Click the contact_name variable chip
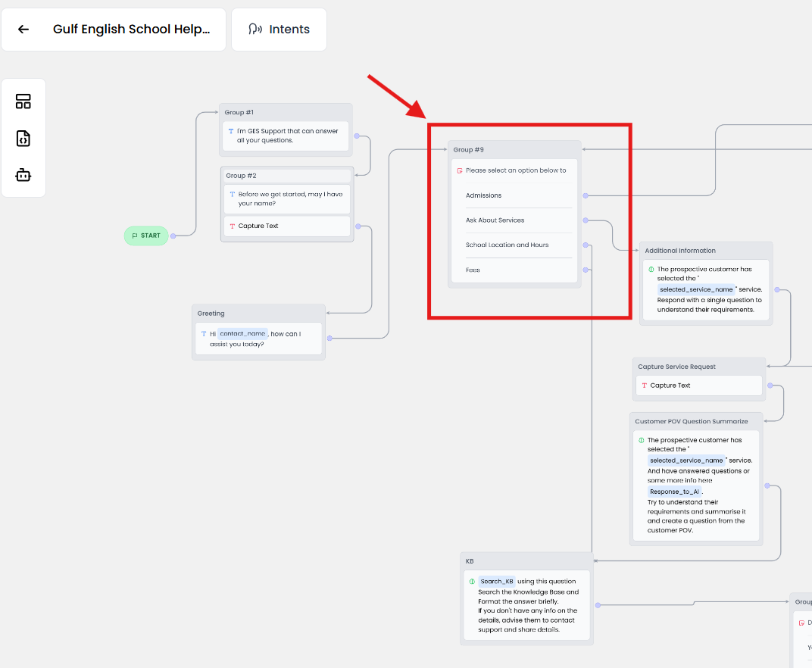Viewport: 812px width, 668px height. pyautogui.click(x=242, y=334)
